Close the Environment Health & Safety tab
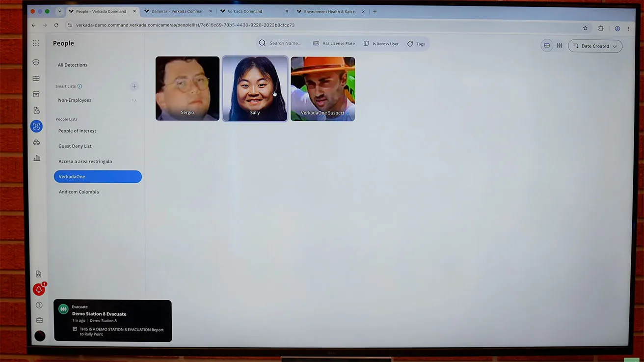644x362 pixels. [363, 12]
